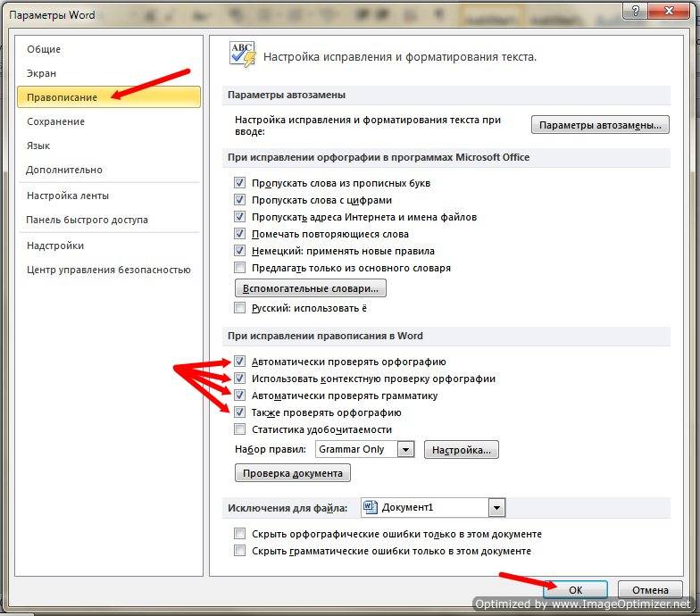Click the Проверка документа button
The image size is (700, 616).
293,473
